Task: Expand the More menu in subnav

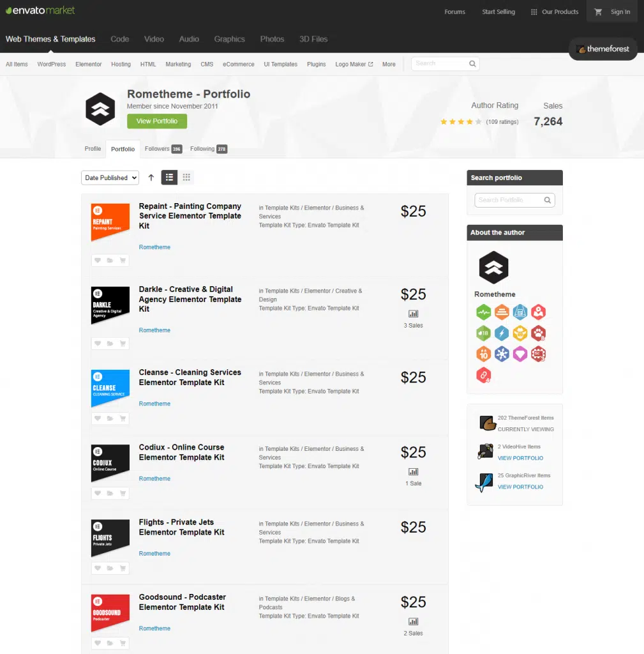Action: click(x=389, y=65)
